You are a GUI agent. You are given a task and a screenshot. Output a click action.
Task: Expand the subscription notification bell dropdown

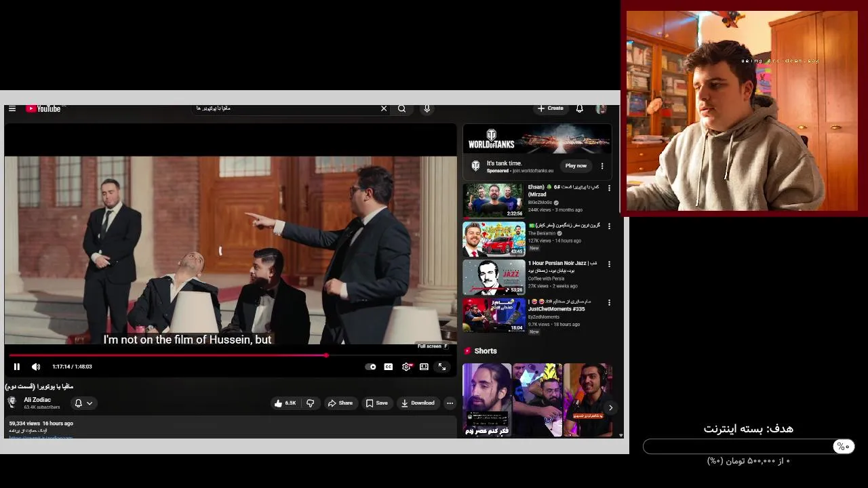tap(83, 403)
